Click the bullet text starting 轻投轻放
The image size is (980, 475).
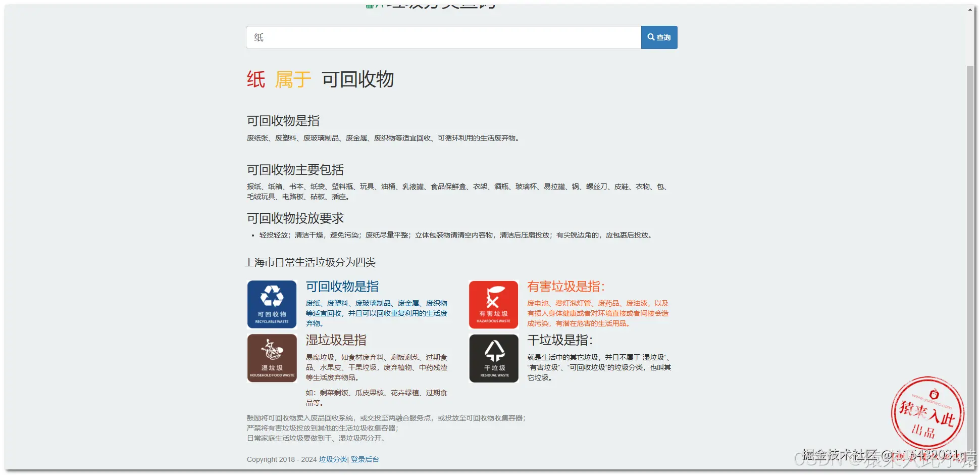point(455,235)
